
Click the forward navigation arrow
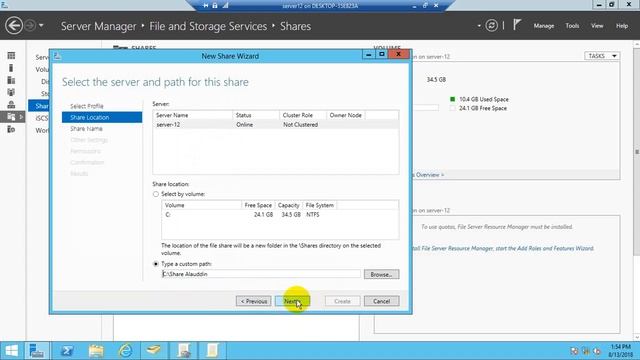[x=30, y=26]
